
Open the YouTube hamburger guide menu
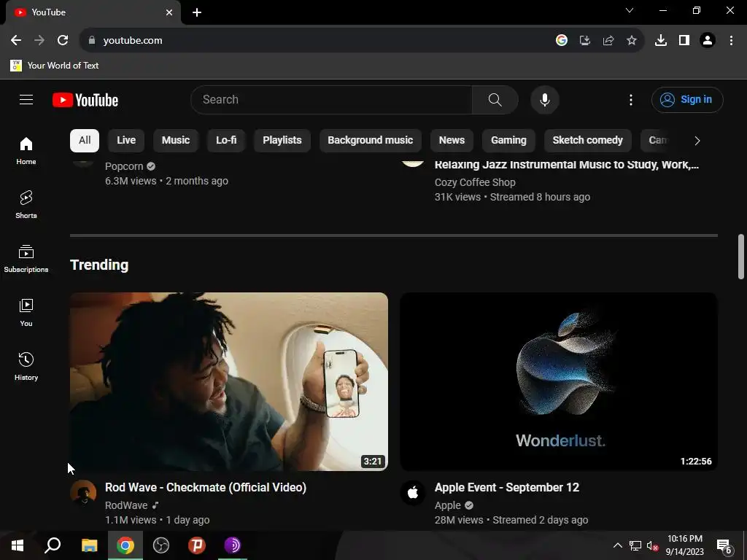tap(26, 99)
